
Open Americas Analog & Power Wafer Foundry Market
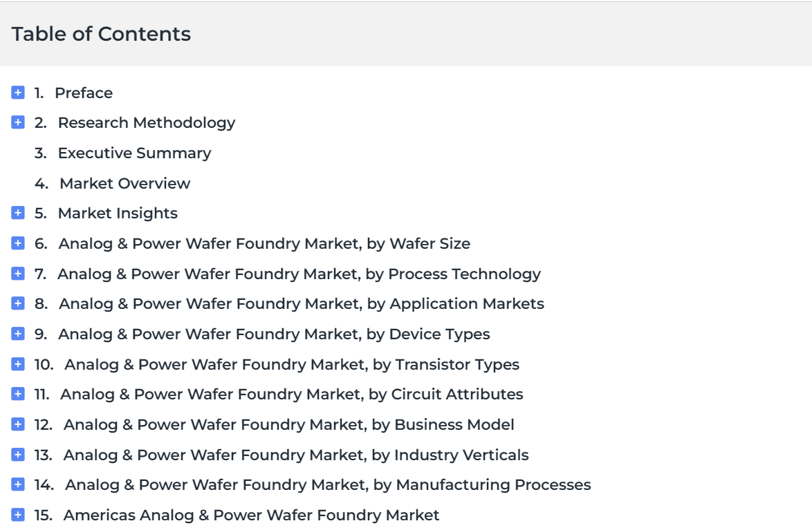(x=251, y=515)
